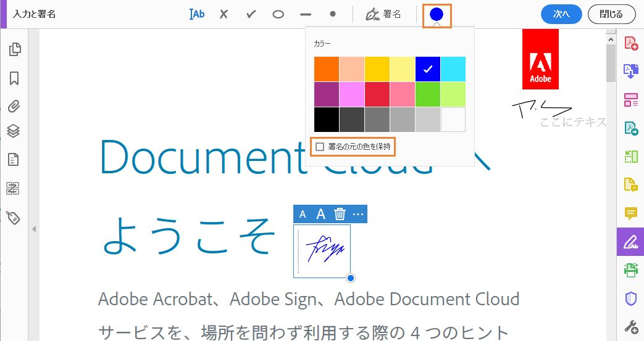Open Create PDF tool in right pane

[x=631, y=43]
